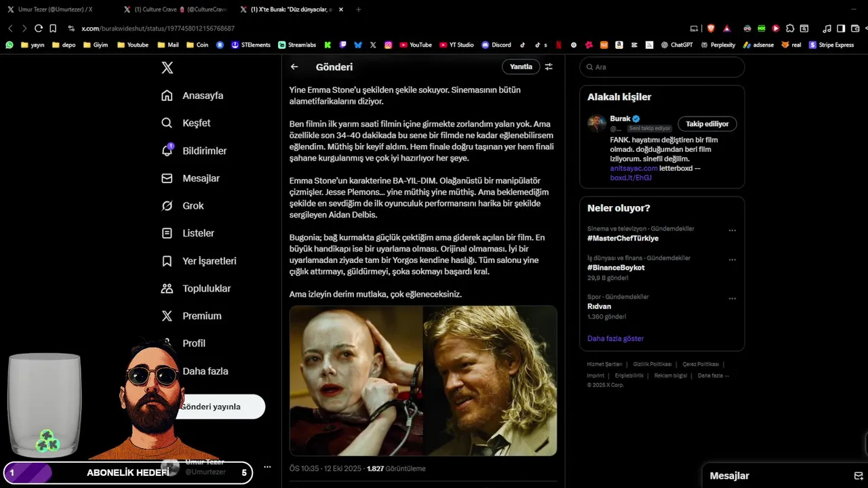The image size is (868, 488).
Task: Open Çerez Politikası footer link
Action: click(701, 365)
